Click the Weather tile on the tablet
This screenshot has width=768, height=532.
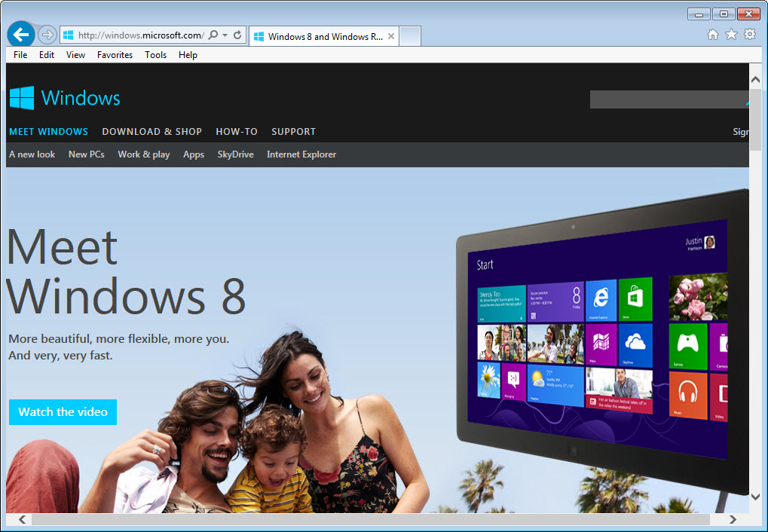pos(555,384)
